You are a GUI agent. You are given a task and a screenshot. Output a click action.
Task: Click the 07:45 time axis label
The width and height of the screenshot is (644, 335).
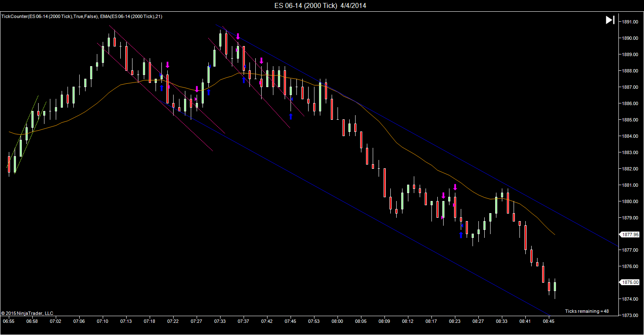(291, 322)
